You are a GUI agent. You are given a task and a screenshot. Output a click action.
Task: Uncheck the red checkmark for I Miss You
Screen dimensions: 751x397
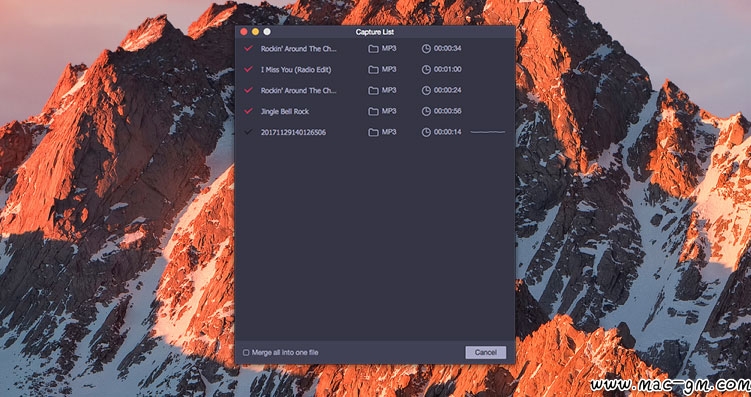248,69
